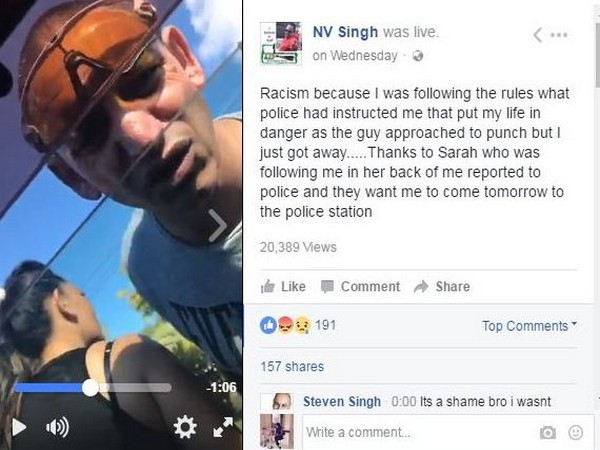Open video settings gear icon

point(185,427)
